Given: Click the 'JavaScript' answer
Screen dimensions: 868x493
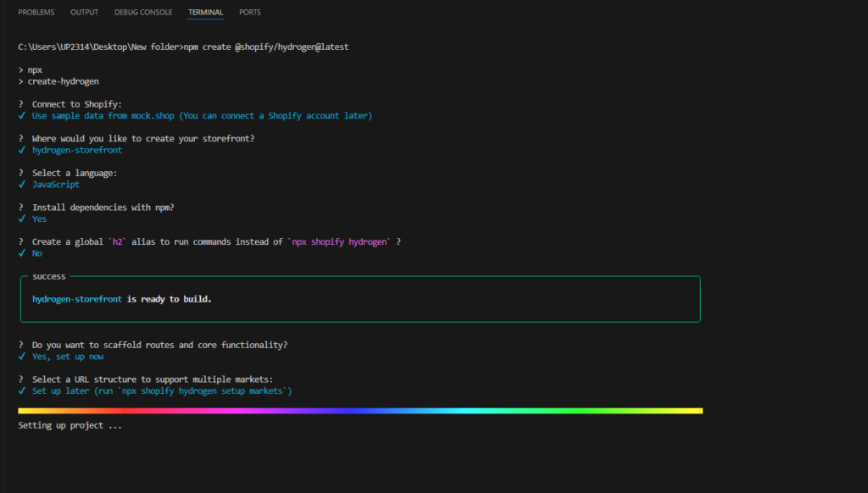Looking at the screenshot, I should point(55,185).
